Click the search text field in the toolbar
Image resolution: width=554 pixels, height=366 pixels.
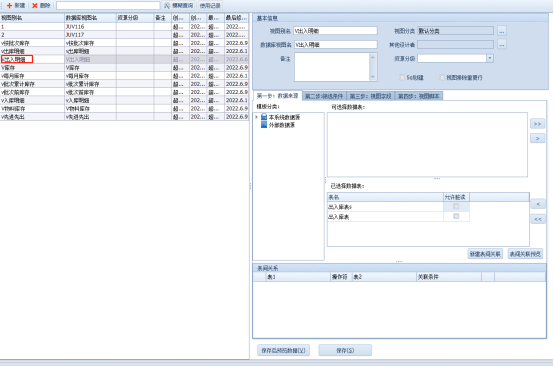(x=108, y=5)
